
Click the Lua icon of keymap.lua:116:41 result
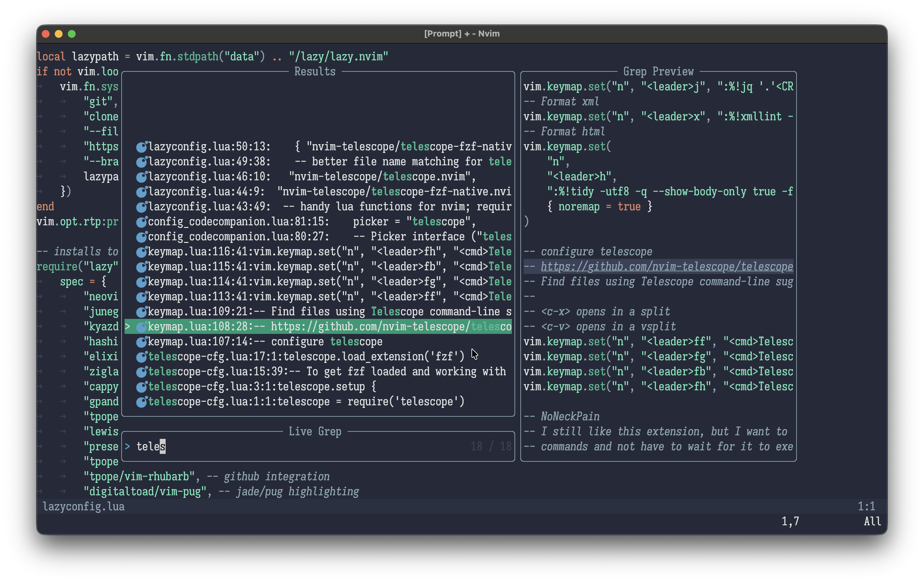[x=142, y=252]
